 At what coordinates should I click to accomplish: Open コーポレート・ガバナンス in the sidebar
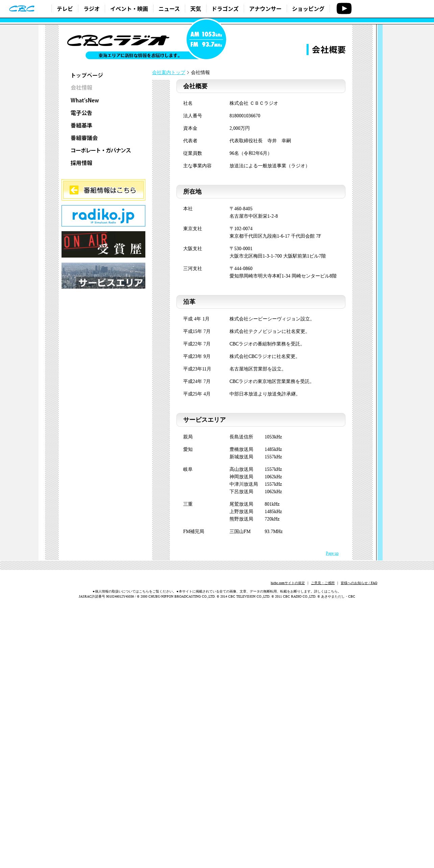101,150
